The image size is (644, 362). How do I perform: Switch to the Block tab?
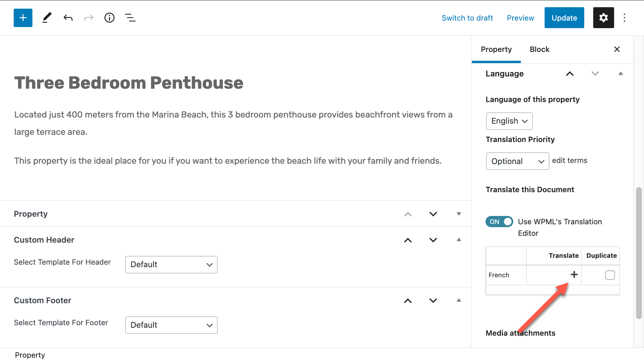(x=540, y=49)
